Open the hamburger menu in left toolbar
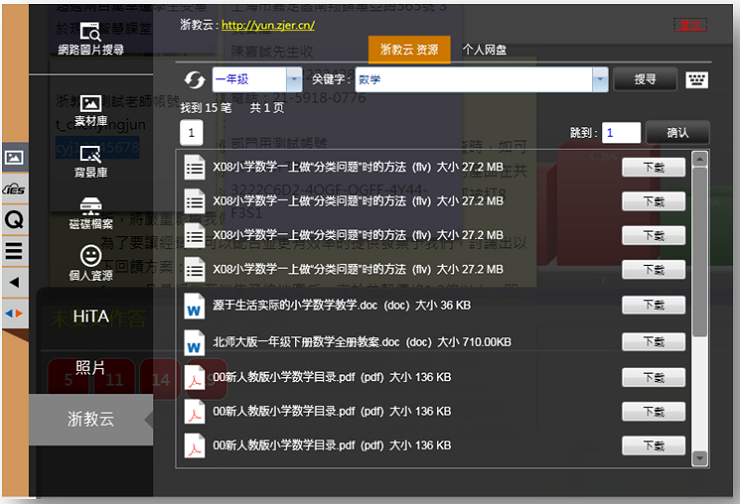740x504 pixels. coord(14,251)
